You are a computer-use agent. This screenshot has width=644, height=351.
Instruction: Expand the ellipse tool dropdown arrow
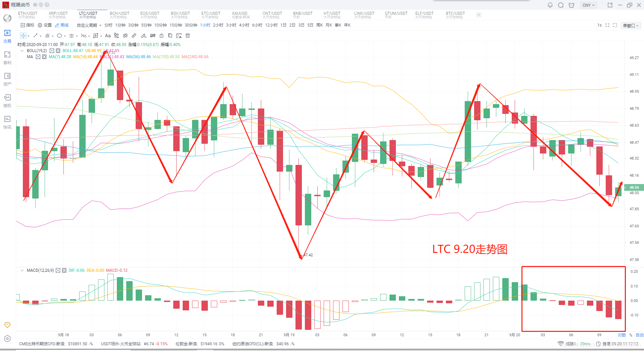(x=65, y=36)
